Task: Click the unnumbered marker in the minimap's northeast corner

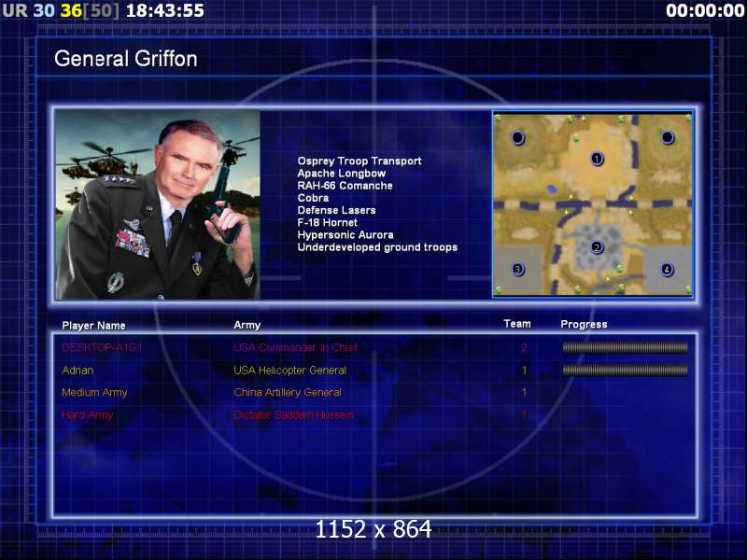Action: tap(667, 137)
